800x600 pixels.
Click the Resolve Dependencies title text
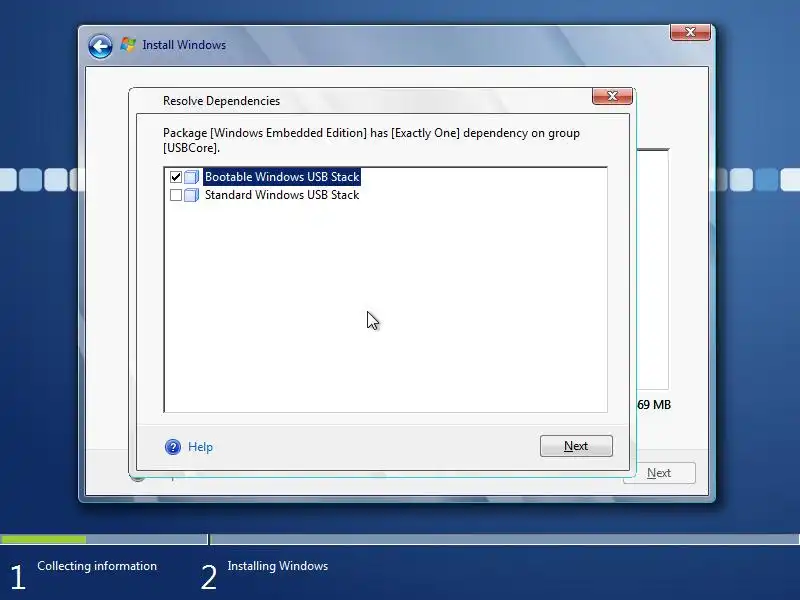(221, 101)
